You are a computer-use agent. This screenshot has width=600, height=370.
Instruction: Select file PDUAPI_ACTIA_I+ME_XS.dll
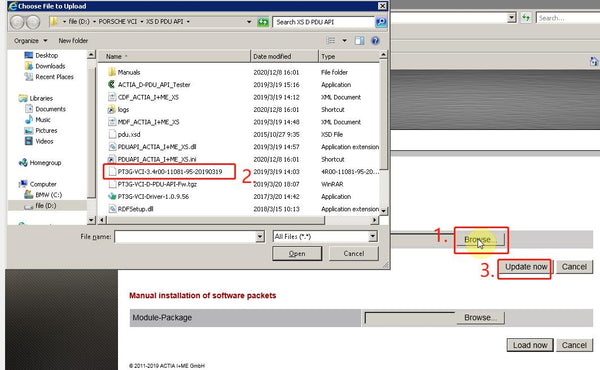coord(157,147)
